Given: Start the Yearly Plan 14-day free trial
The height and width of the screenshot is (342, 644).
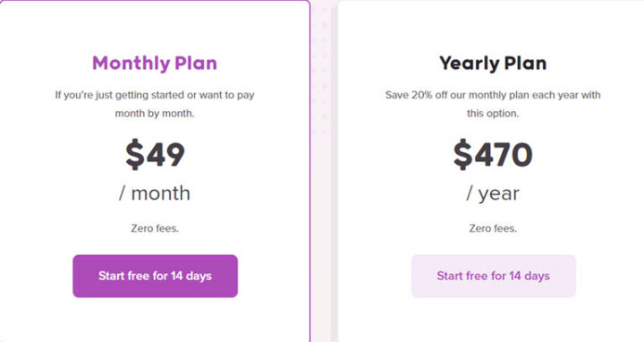Looking at the screenshot, I should pos(493,276).
